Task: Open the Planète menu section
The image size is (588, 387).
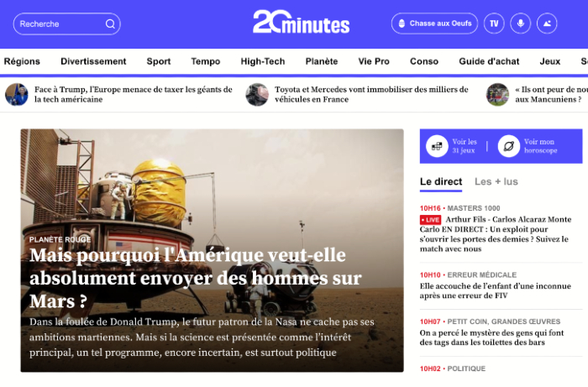Action: coord(322,61)
